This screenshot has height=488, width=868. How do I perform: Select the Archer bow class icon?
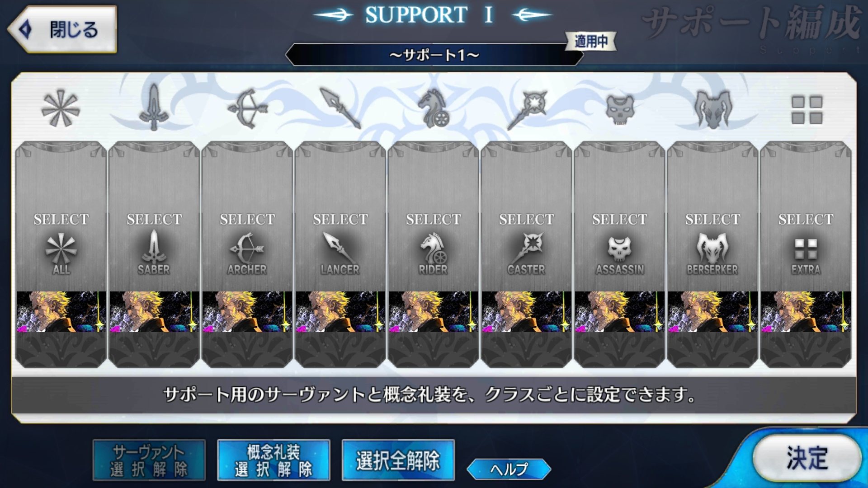coord(247,108)
